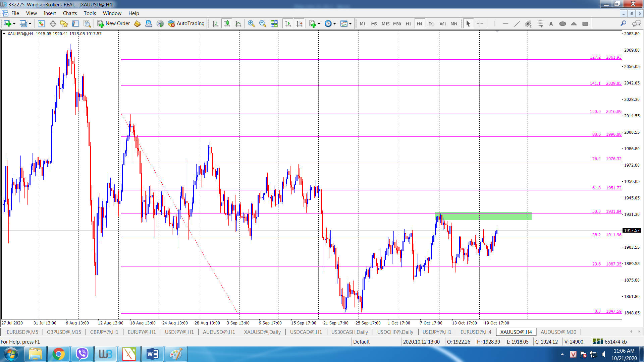Open the Data Window crosshair icon
Image resolution: width=644 pixels, height=362 pixels.
pyautogui.click(x=53, y=23)
